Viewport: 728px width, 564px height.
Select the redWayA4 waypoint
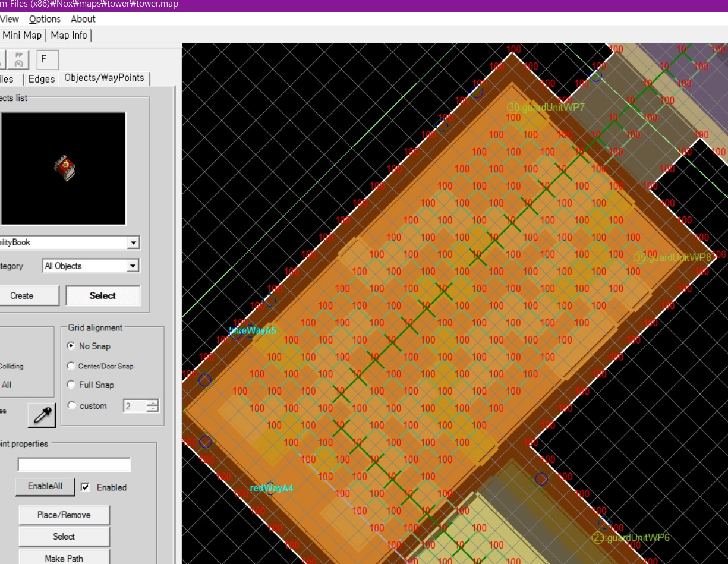tap(270, 489)
